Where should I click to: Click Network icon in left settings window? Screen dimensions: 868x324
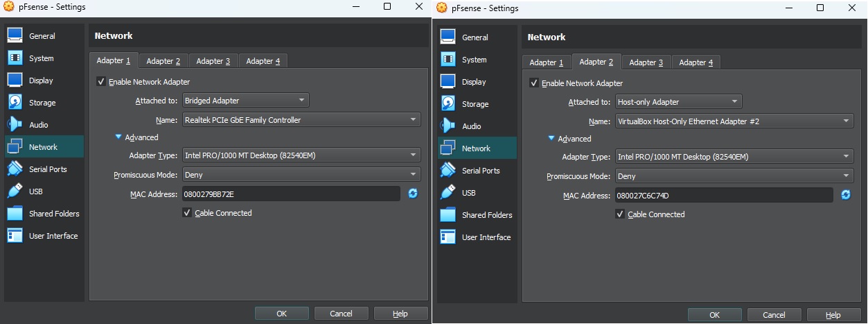pos(15,146)
